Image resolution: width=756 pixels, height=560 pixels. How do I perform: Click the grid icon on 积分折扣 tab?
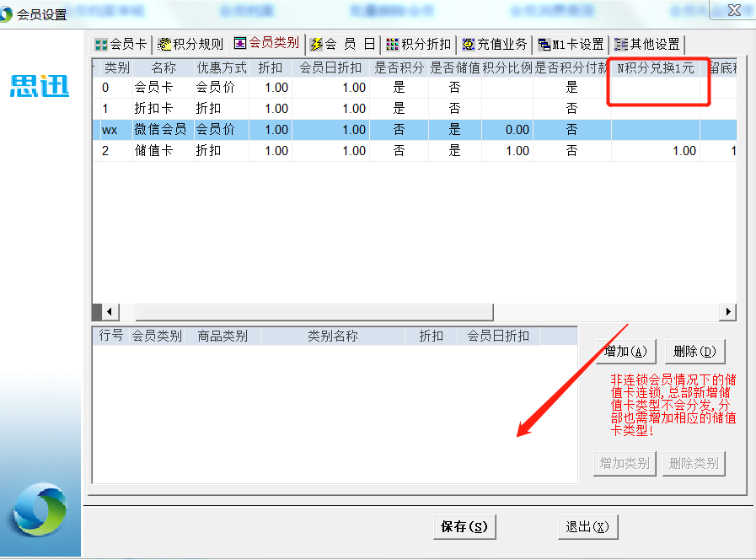coord(392,45)
